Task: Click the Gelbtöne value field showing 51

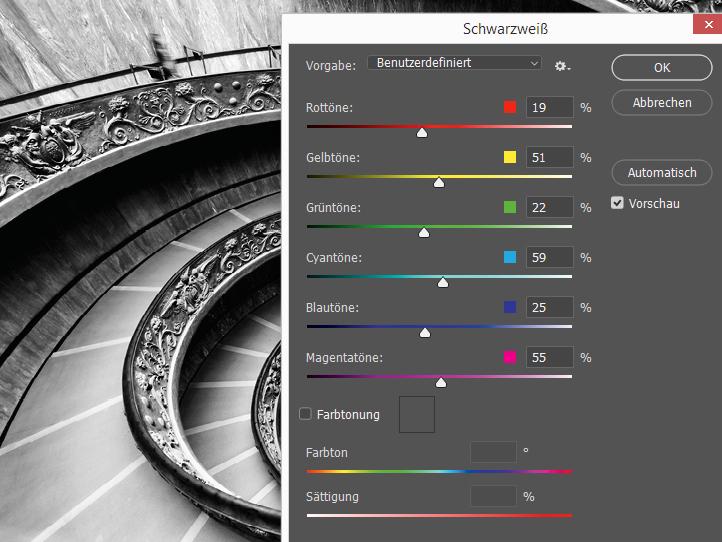Action: 550,157
